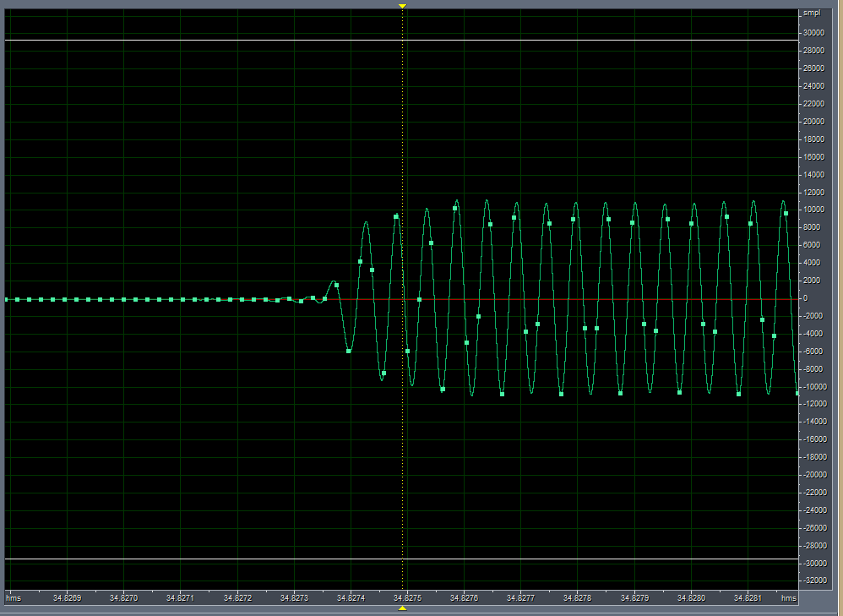Click the -30000 amplitude scale label

813,564
